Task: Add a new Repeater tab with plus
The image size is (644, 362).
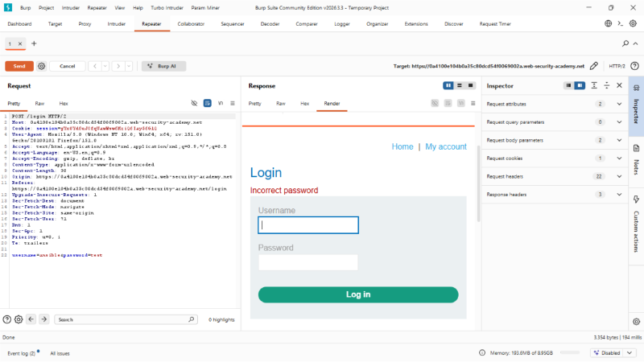Action: click(x=34, y=43)
